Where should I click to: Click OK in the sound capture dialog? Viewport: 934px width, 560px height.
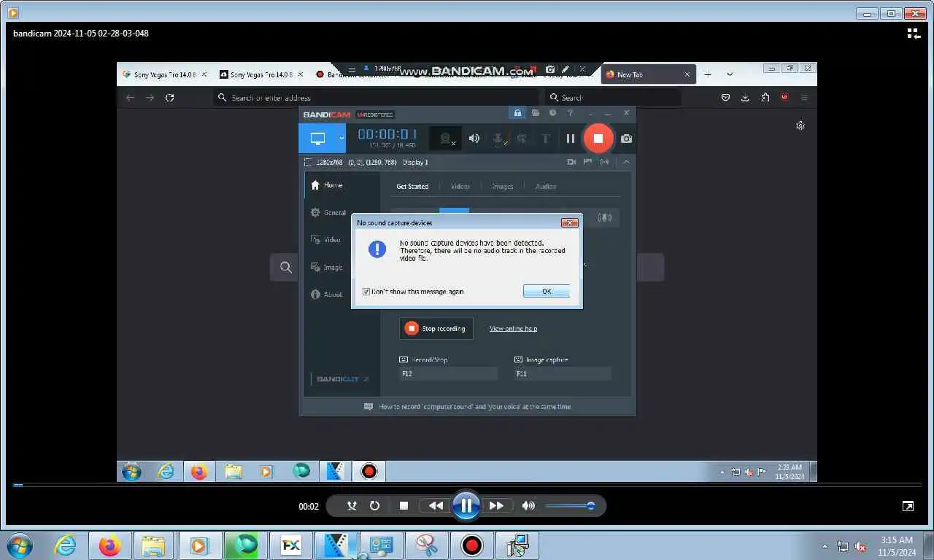pos(547,291)
